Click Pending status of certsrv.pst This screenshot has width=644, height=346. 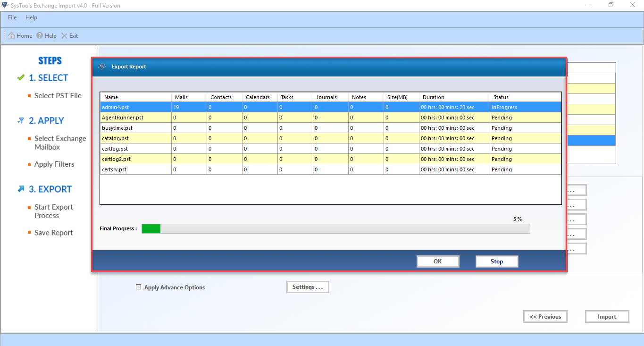526,169
